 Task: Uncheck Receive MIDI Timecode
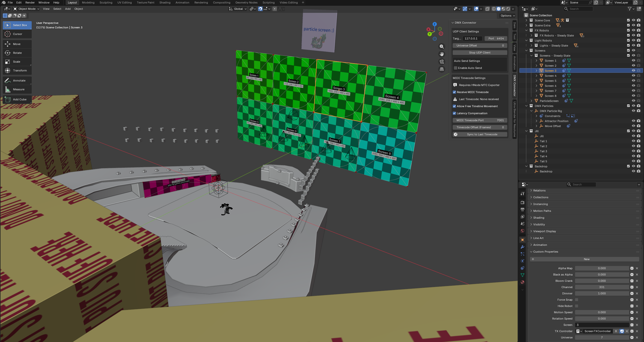454,92
